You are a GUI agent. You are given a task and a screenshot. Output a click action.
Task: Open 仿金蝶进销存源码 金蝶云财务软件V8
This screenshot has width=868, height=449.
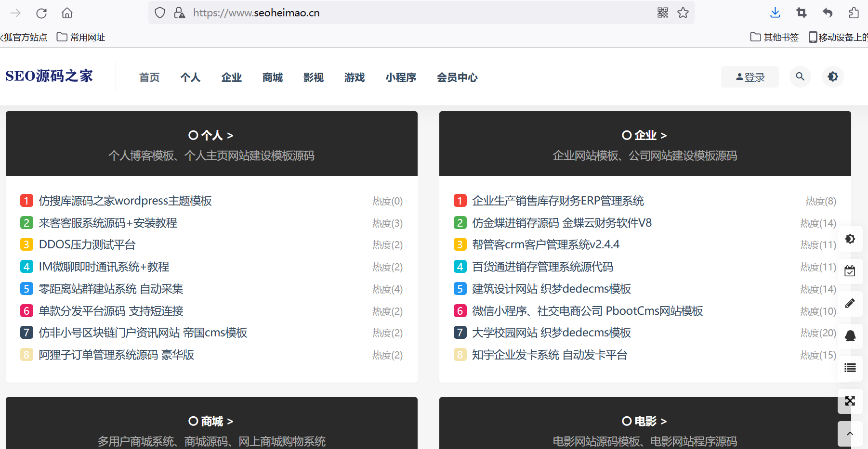pyautogui.click(x=562, y=223)
